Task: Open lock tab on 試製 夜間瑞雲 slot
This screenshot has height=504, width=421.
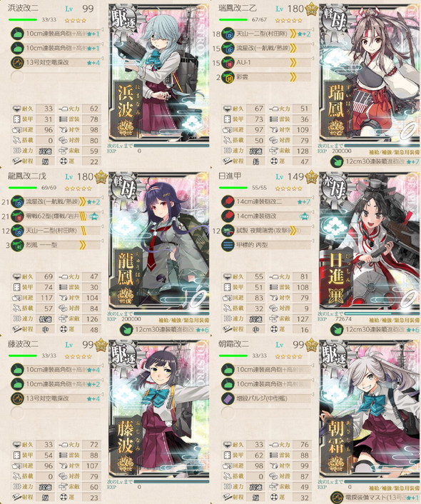Action: point(313,226)
